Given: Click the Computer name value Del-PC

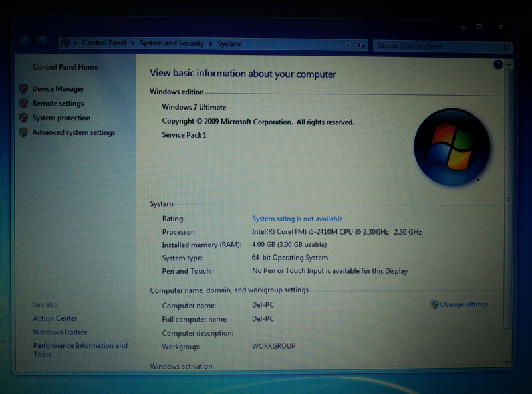Looking at the screenshot, I should pos(263,305).
